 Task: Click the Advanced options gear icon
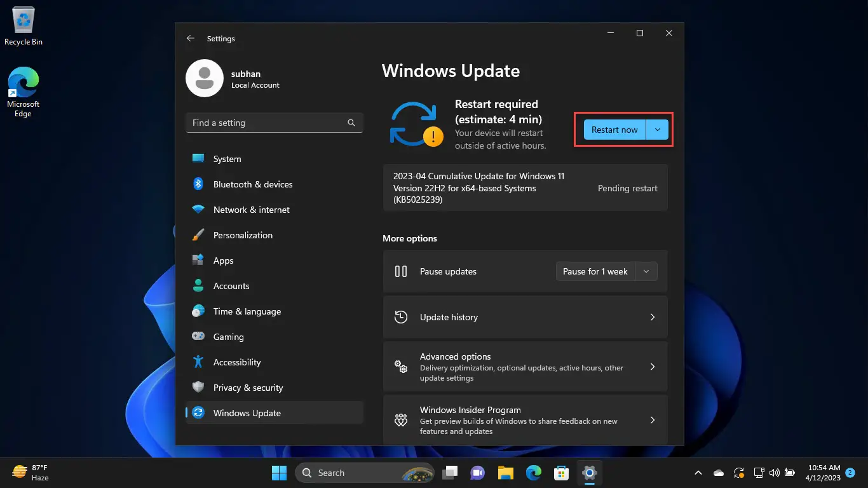click(401, 367)
